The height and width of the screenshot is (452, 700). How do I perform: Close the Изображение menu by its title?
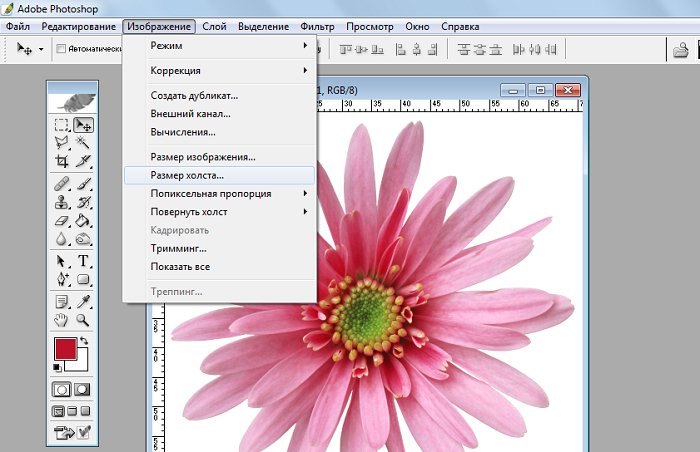point(159,26)
